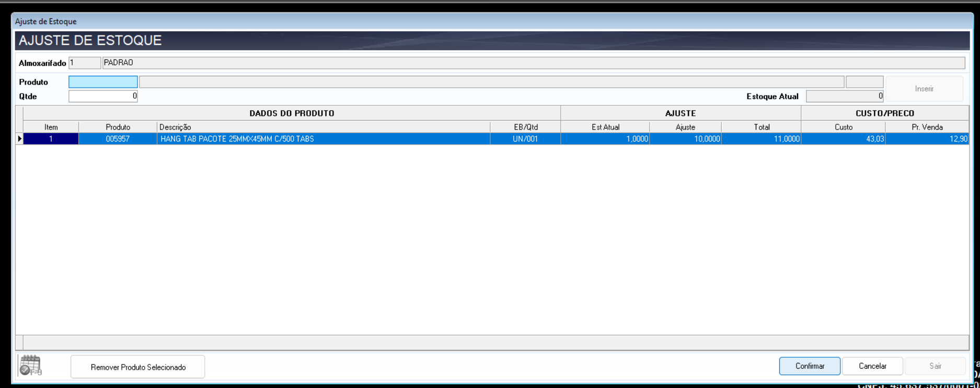Click the calendar schedule icon at bottom-left
Screen dimensions: 980x388
(x=30, y=366)
